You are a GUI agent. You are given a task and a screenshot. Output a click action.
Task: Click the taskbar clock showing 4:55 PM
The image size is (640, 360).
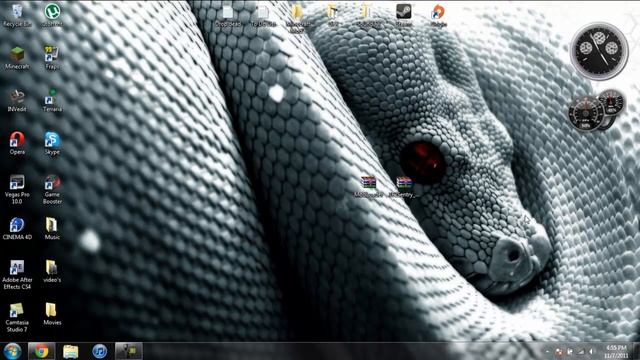[616, 351]
